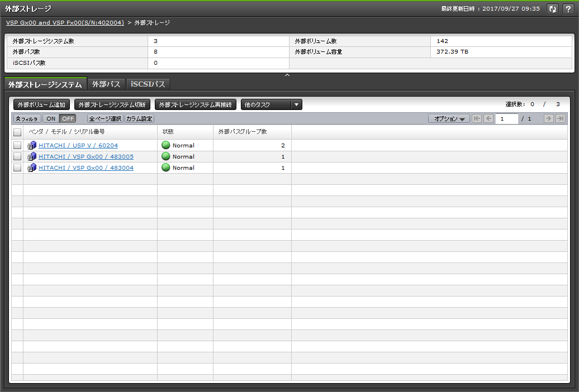Click the 外部ボリューム追加 button
Image resolution: width=579 pixels, height=392 pixels.
41,104
